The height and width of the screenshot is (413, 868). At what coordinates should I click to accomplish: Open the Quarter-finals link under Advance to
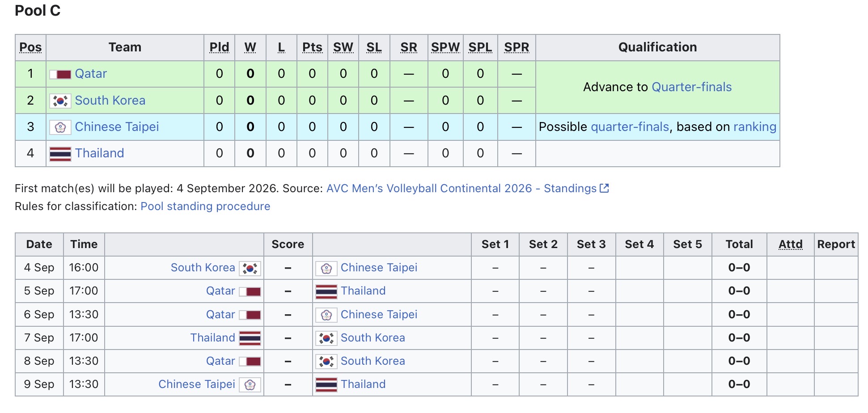click(692, 87)
